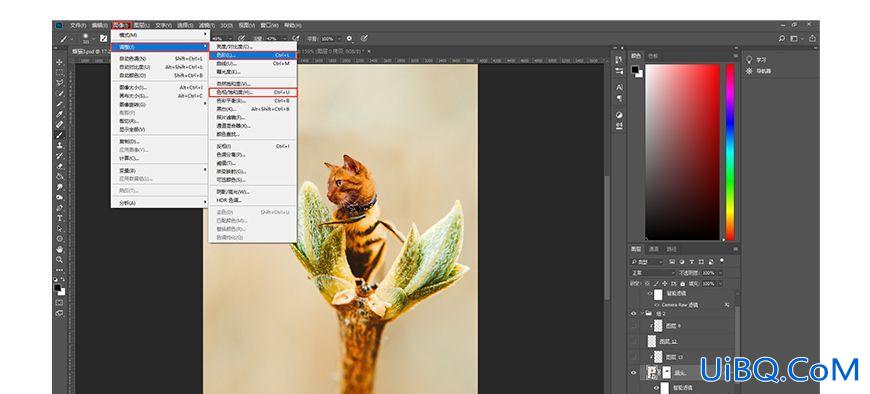The width and height of the screenshot is (870, 394).
Task: Select the Path Selection arrow tool
Action: point(59,229)
